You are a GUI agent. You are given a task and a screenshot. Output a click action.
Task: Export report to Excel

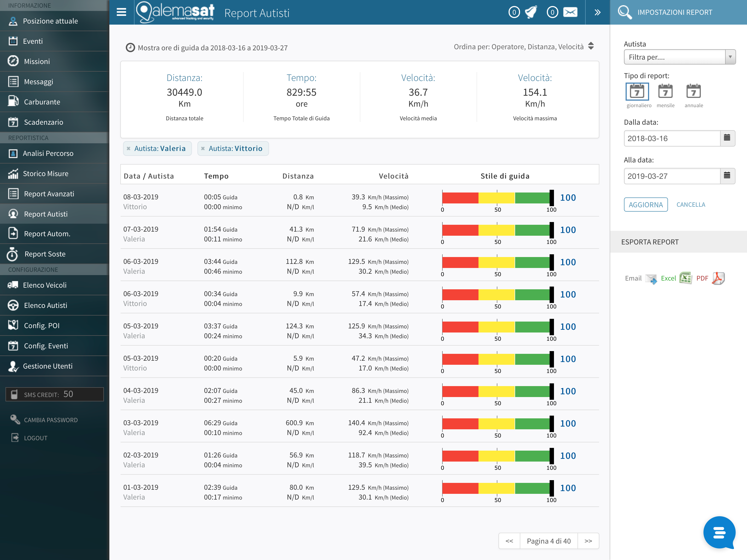[x=686, y=278]
